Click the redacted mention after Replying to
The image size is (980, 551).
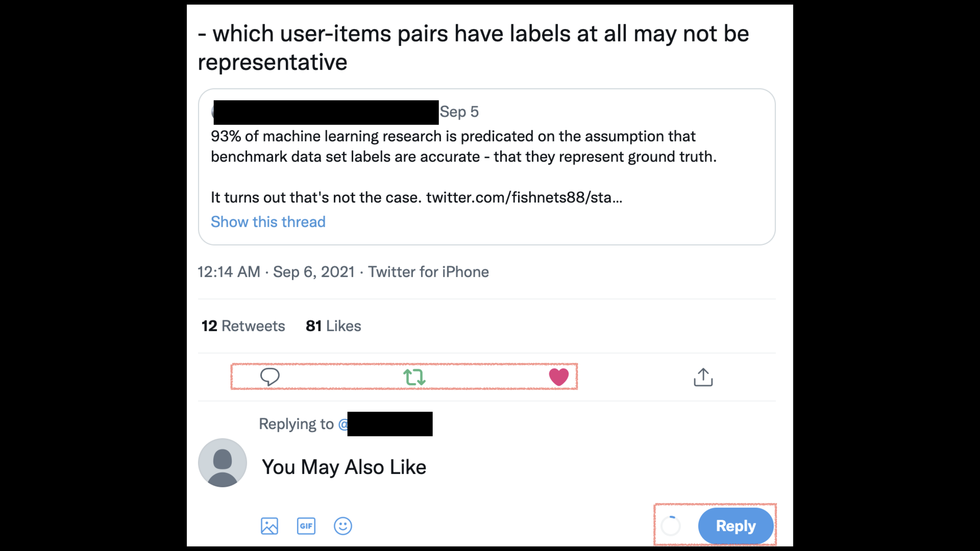click(389, 424)
